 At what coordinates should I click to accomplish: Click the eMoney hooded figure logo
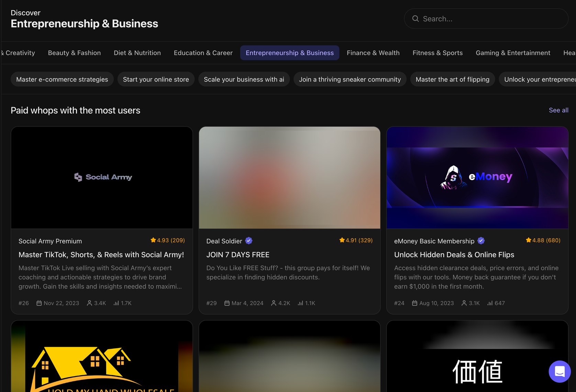[x=453, y=177]
